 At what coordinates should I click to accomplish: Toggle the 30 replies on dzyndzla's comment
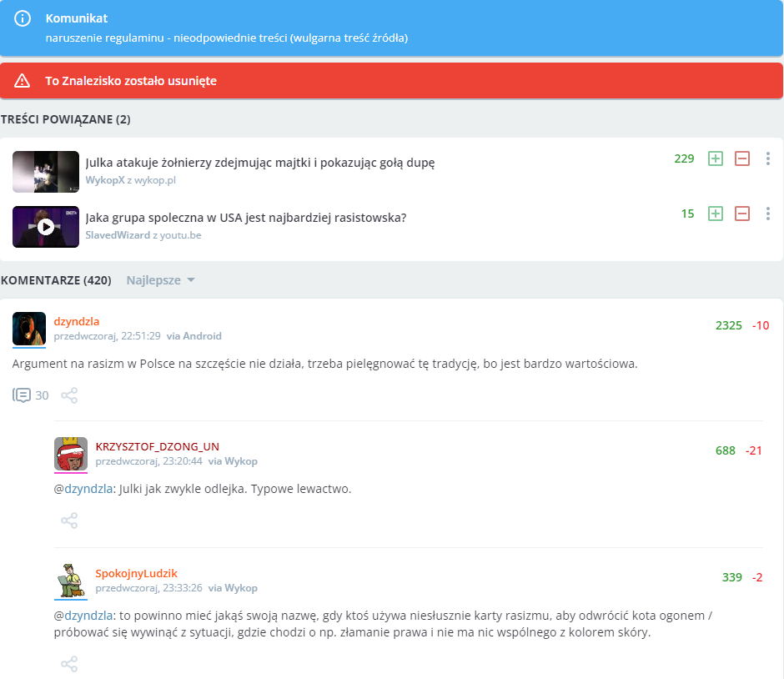tap(31, 395)
